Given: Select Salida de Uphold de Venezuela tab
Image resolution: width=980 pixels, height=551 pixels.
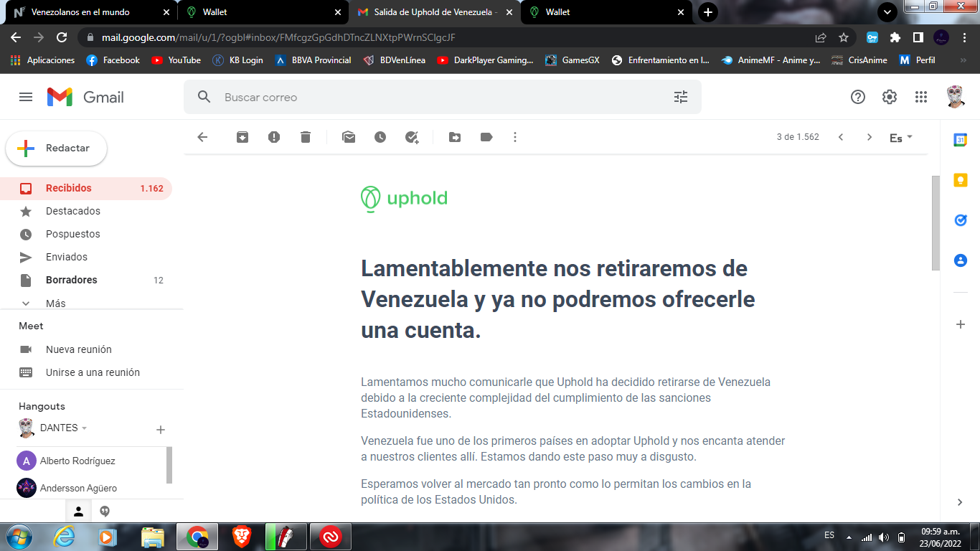Looking at the screenshot, I should (435, 12).
